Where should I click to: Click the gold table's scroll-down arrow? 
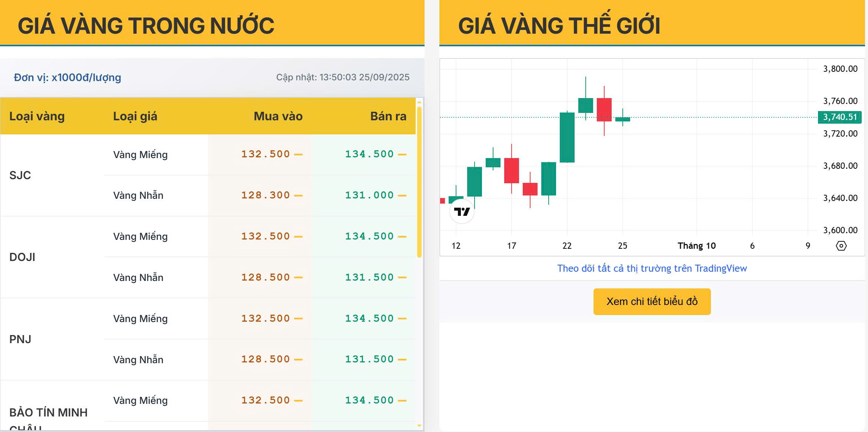[x=419, y=426]
